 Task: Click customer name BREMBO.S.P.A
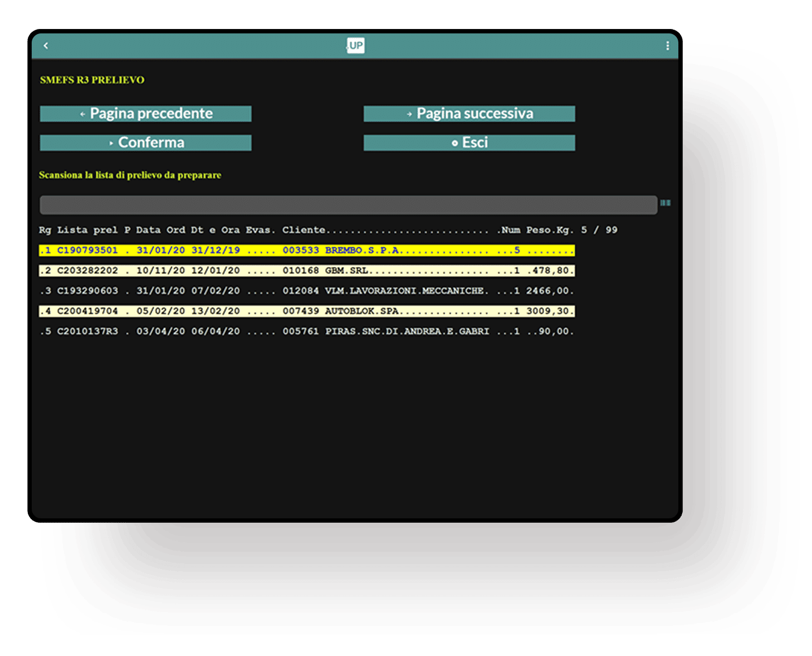click(x=362, y=250)
